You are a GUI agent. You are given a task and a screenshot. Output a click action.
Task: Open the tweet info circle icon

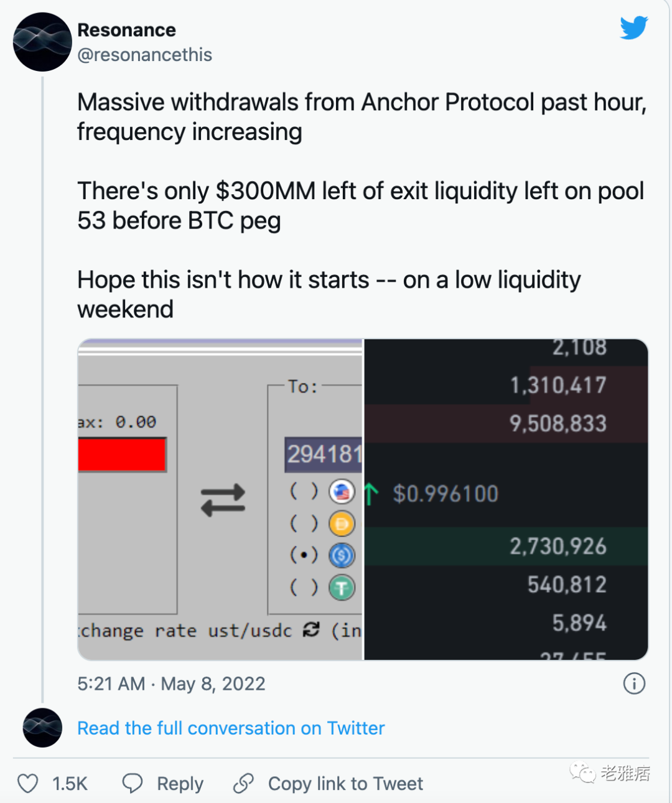634,683
